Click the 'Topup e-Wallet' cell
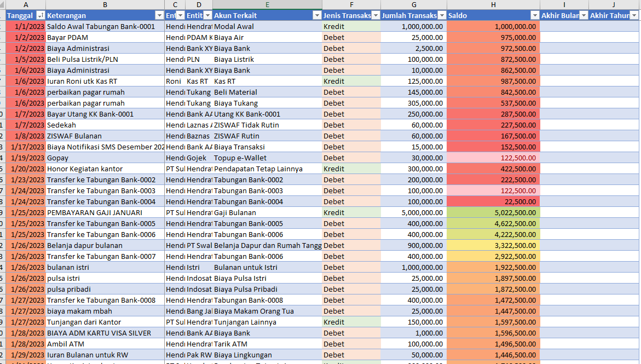Viewport: 641px width, 364px height. coord(267,158)
